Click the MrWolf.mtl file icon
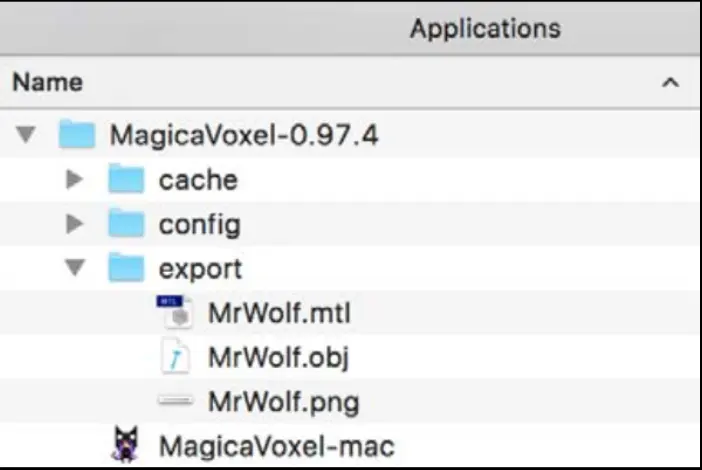Viewport: 702px width, 470px height. pos(175,313)
